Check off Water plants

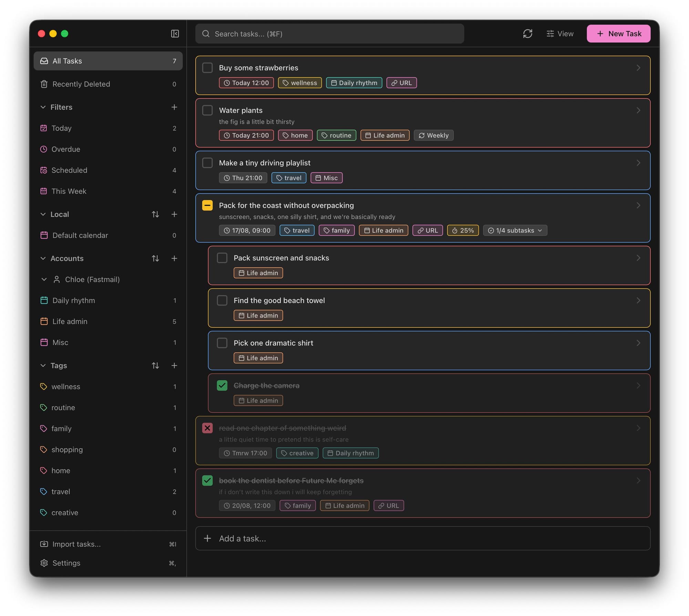pos(207,110)
